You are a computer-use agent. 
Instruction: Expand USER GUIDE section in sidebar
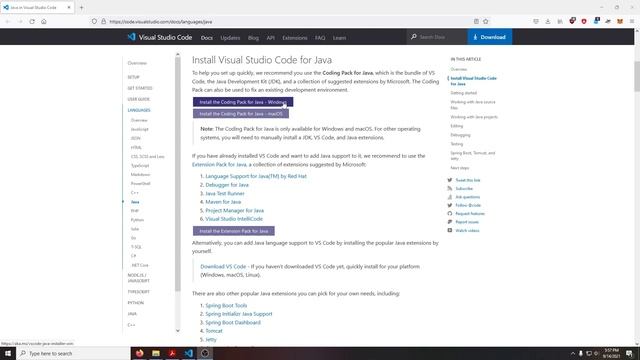(x=139, y=99)
